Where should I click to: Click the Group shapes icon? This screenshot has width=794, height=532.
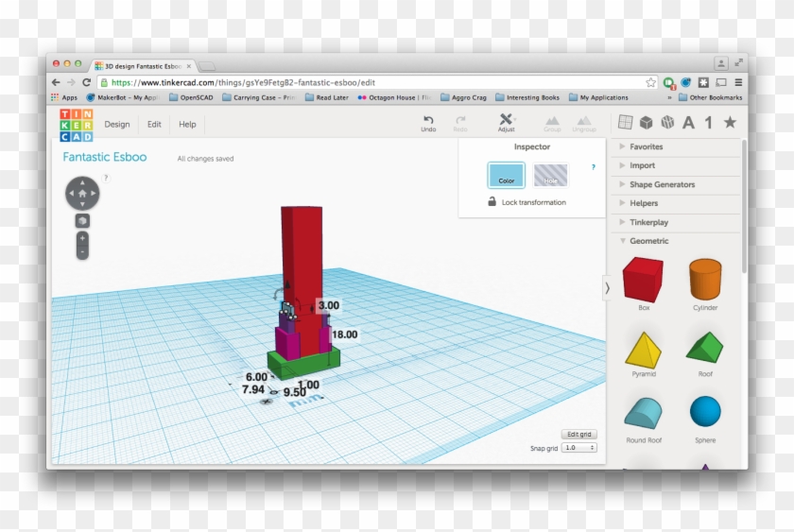click(552, 120)
